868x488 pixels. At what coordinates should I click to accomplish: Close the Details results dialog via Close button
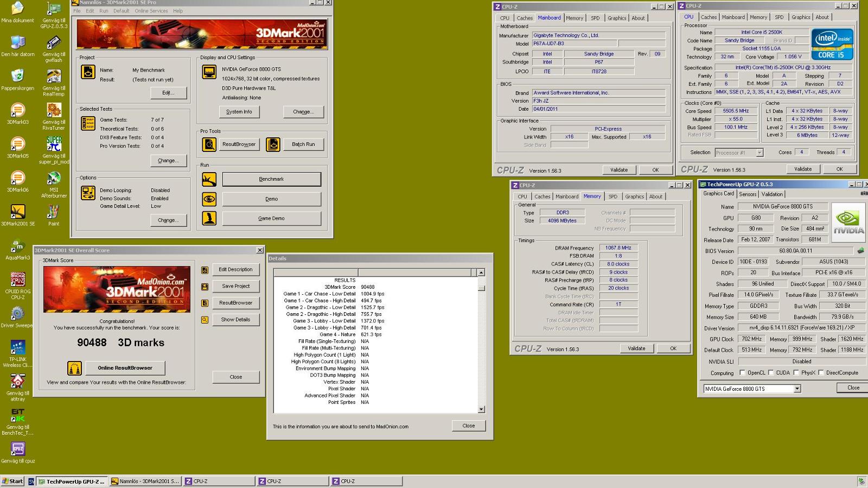469,426
